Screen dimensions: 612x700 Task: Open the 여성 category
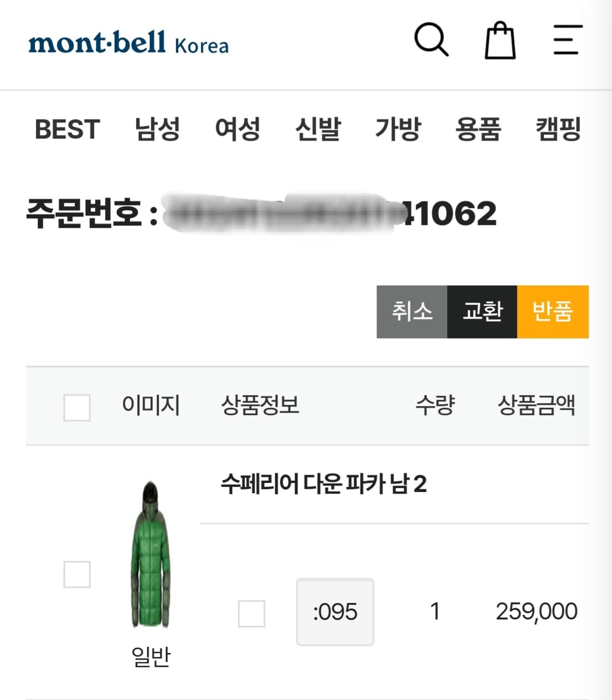click(x=237, y=130)
